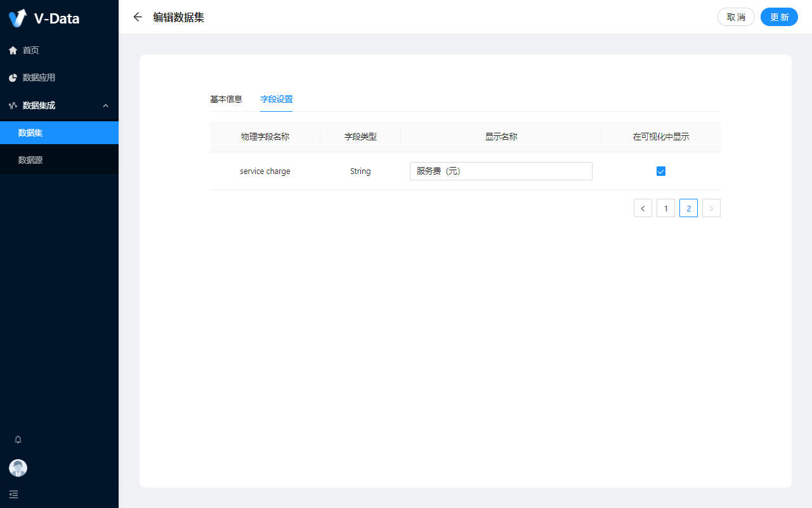
Task: Open 数据源 in the sidebar
Action: pos(30,160)
